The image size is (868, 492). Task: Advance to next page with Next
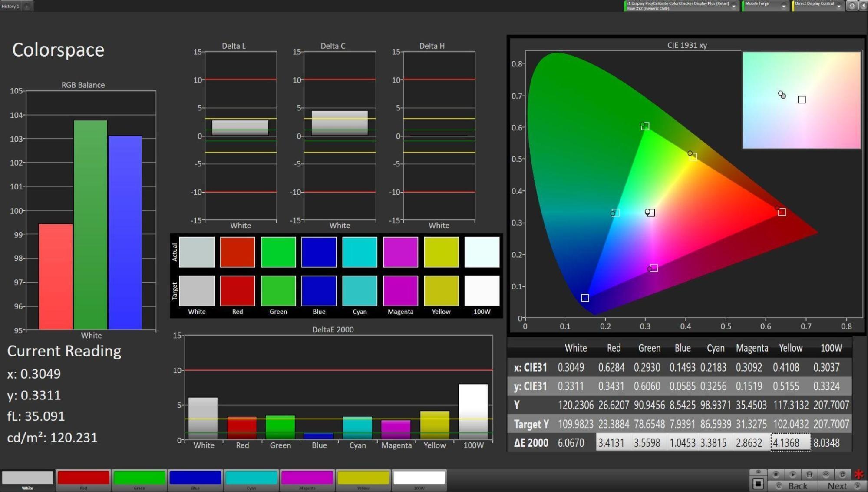(842, 486)
